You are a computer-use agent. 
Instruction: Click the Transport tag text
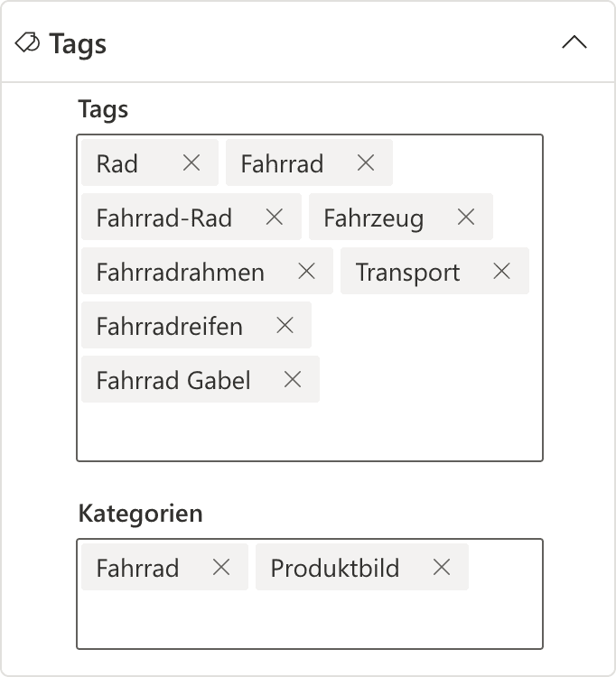(407, 272)
